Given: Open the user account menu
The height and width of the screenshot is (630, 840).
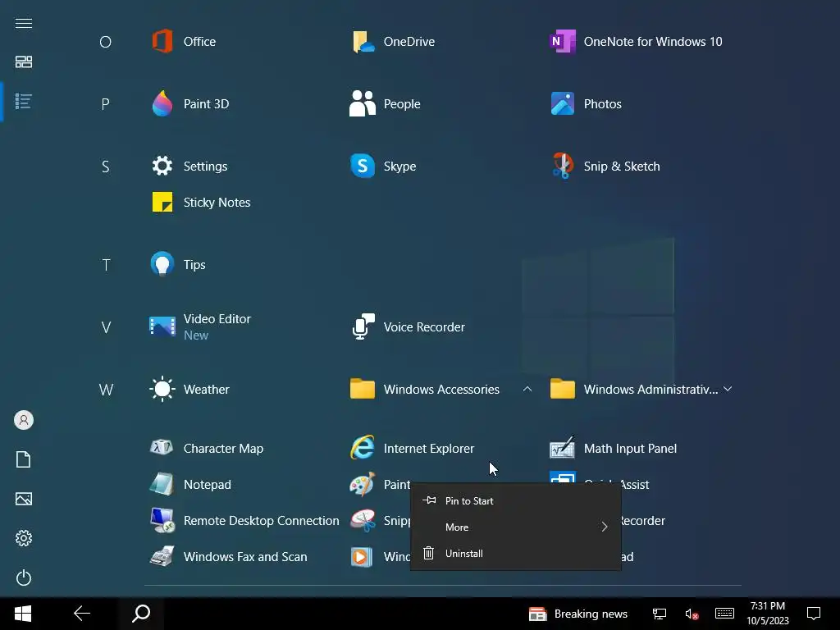Looking at the screenshot, I should point(24,420).
